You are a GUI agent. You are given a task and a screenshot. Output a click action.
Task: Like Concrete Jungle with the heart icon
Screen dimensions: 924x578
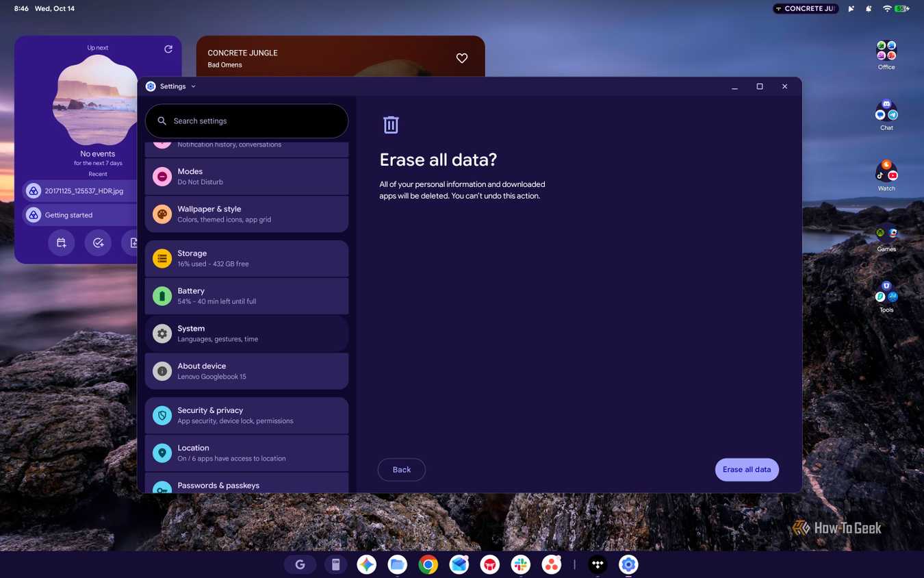point(462,58)
